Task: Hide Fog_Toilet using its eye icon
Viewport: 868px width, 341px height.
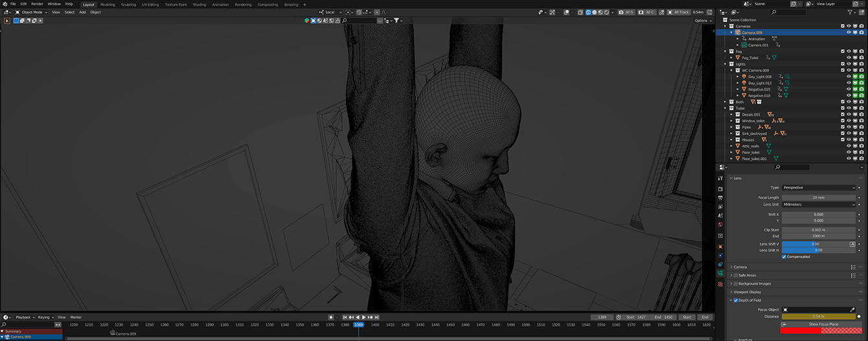Action: pyautogui.click(x=849, y=58)
